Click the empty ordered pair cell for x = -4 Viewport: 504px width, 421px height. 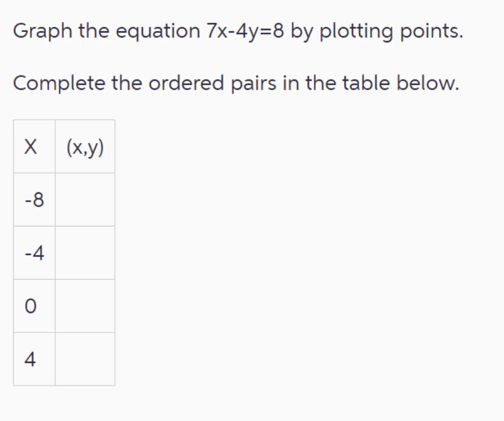(x=85, y=253)
